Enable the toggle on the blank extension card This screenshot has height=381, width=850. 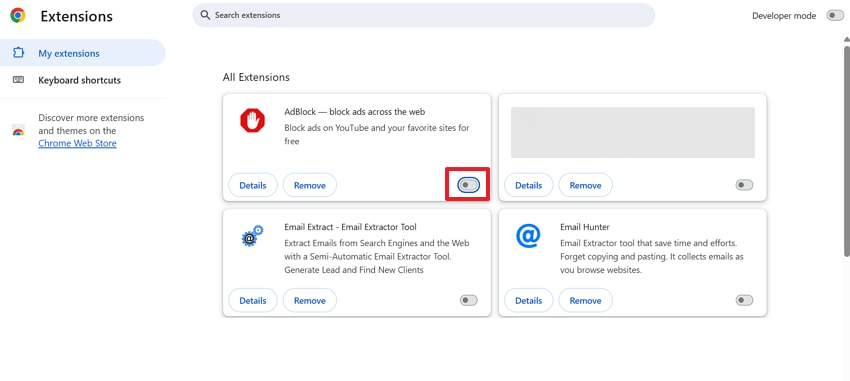tap(744, 185)
